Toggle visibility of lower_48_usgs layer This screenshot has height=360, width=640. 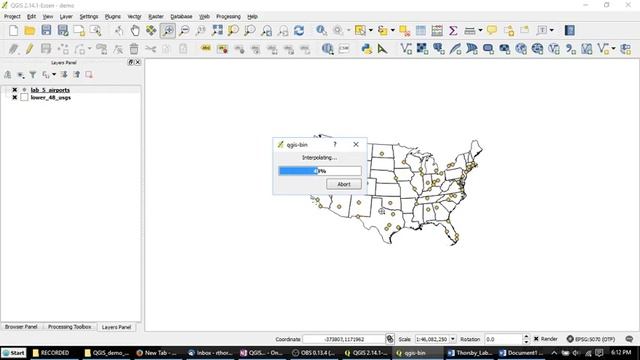[x=15, y=98]
